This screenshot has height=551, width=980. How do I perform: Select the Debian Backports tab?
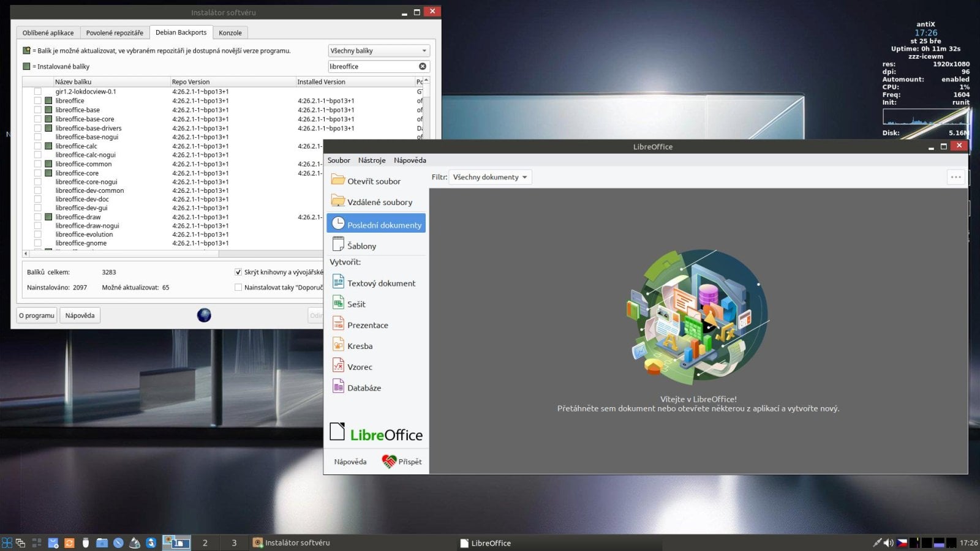point(181,32)
